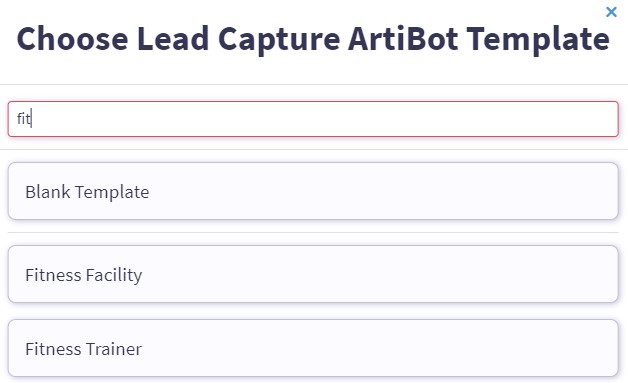Exit the dialog using the close X
The width and height of the screenshot is (628, 383).
click(611, 12)
